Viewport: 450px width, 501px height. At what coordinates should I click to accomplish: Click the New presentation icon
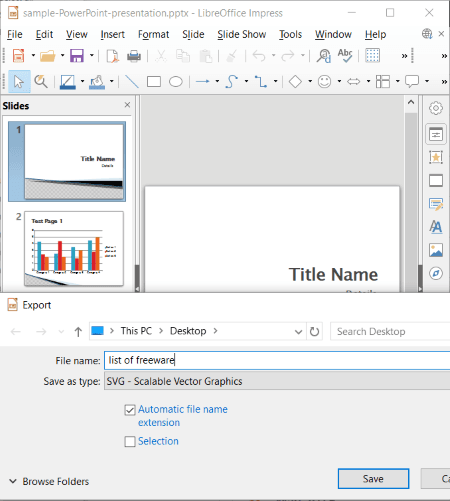click(19, 56)
